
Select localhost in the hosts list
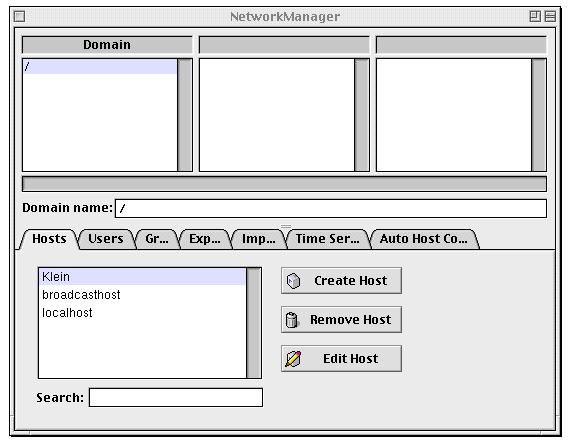tap(142, 313)
